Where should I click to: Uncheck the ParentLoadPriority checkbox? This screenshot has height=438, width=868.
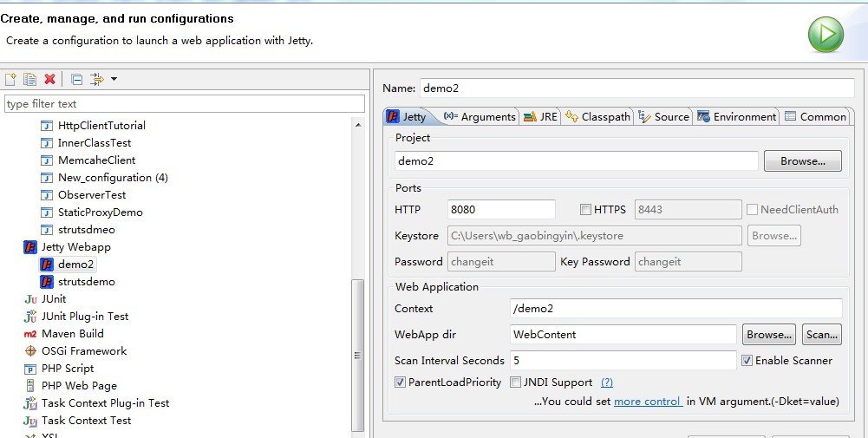[401, 382]
